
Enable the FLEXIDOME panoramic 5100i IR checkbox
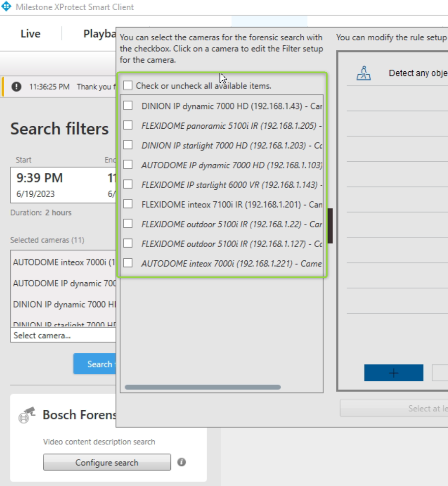(x=128, y=125)
